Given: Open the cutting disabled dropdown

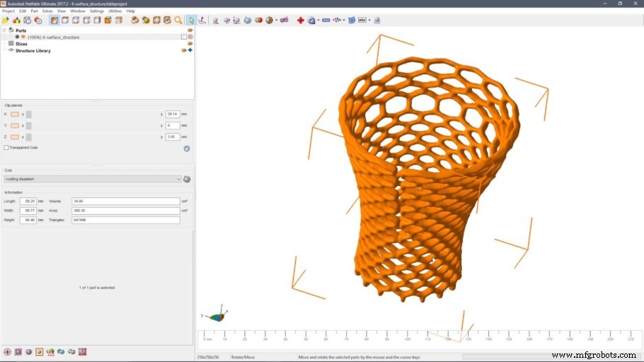Looking at the screenshot, I should pyautogui.click(x=93, y=180).
